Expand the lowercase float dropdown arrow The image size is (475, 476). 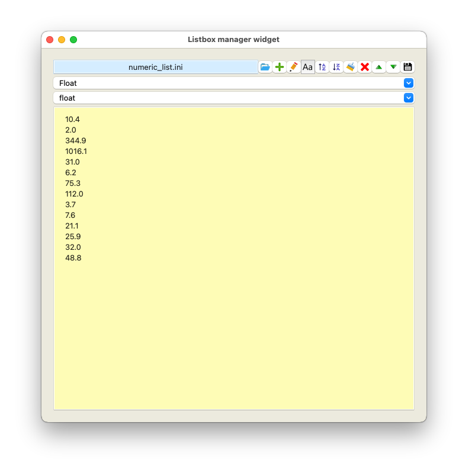pos(408,98)
